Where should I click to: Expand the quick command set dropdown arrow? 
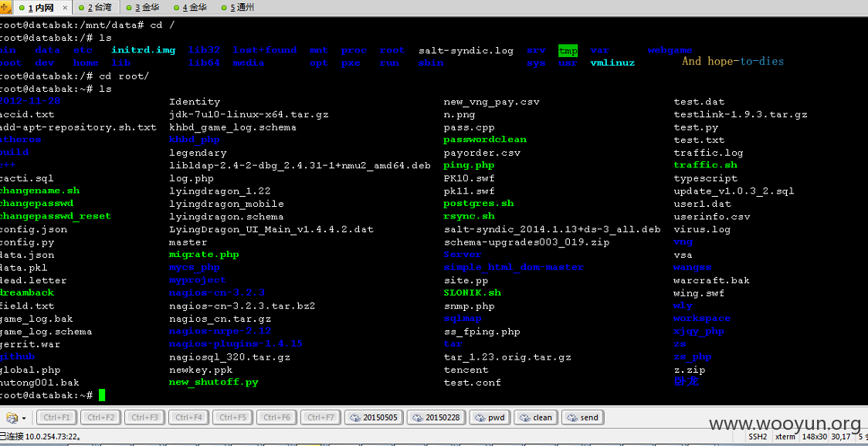[x=25, y=417]
